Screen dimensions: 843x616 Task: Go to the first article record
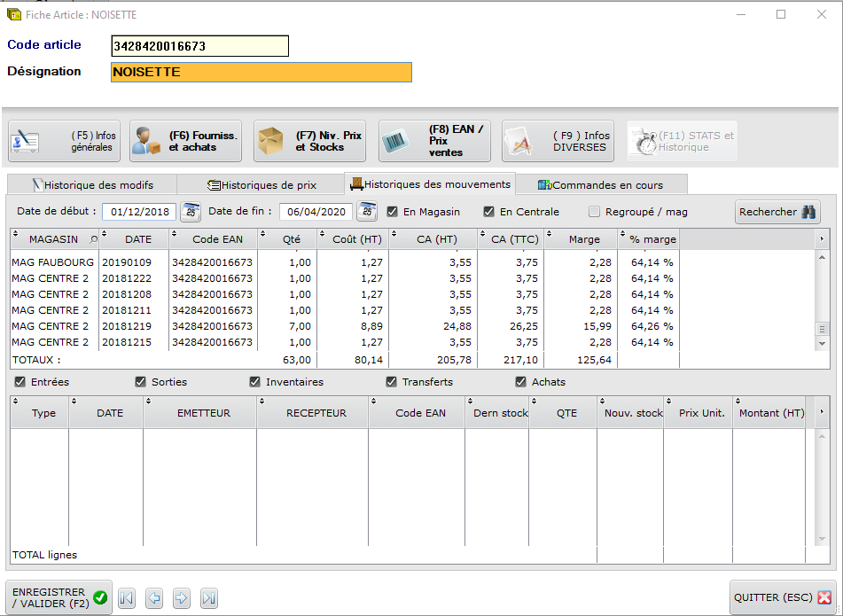[x=127, y=598]
